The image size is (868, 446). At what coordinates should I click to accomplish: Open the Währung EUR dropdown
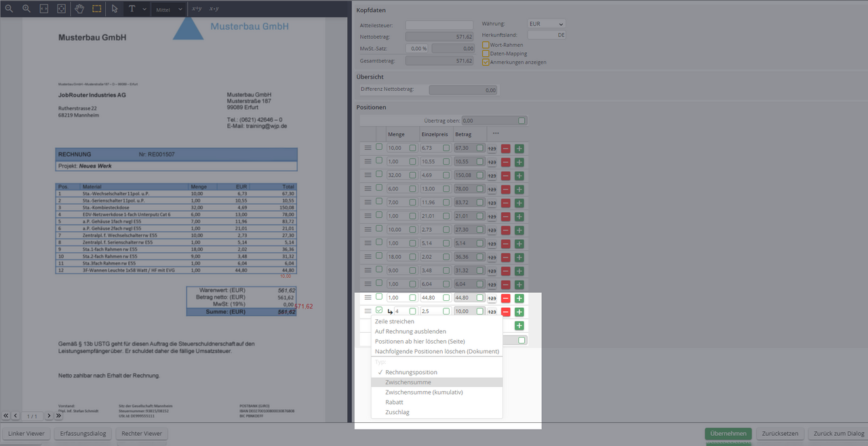coord(546,24)
